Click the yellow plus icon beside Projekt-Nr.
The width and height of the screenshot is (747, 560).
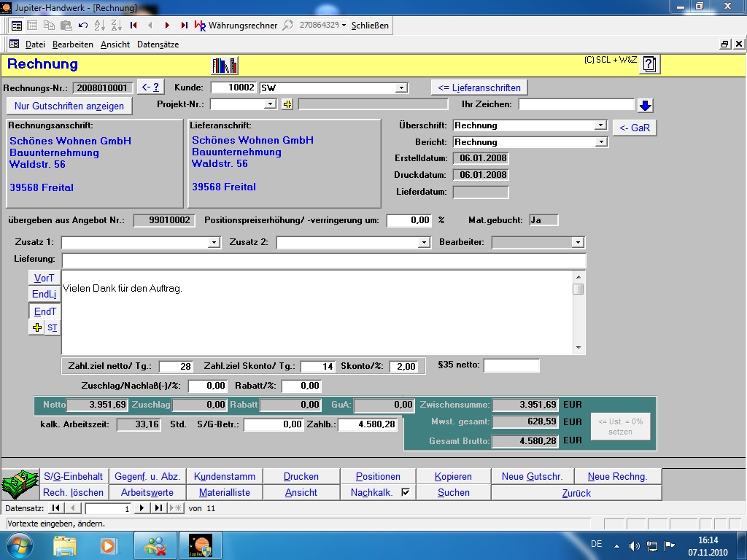(x=287, y=104)
